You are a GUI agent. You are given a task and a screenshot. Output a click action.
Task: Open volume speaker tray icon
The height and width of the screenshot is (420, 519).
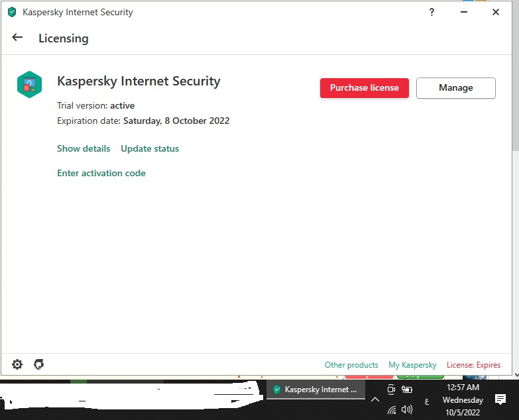[x=407, y=410]
